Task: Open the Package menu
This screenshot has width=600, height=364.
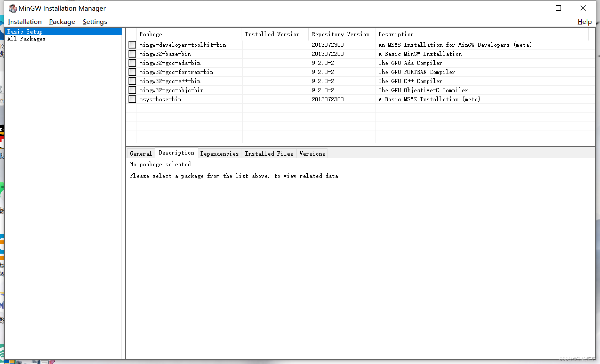Action: click(x=62, y=22)
